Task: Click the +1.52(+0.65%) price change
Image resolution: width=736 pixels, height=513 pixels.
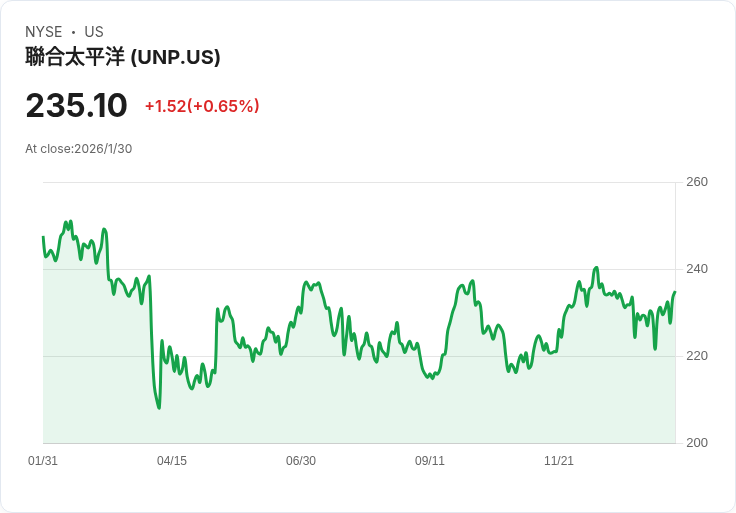Action: click(x=202, y=106)
